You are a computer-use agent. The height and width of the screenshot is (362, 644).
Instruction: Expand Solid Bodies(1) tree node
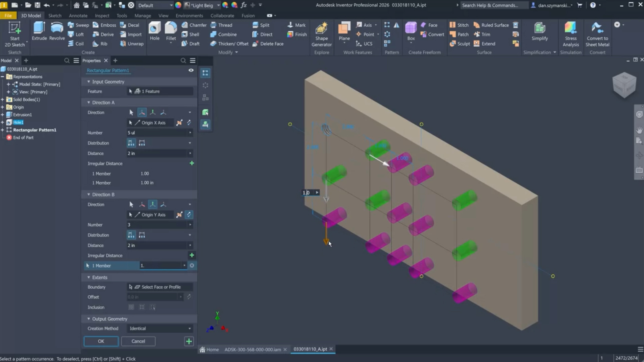(x=2, y=99)
